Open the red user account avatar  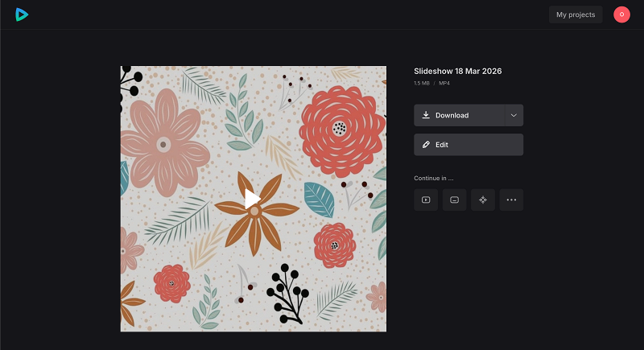[621, 14]
